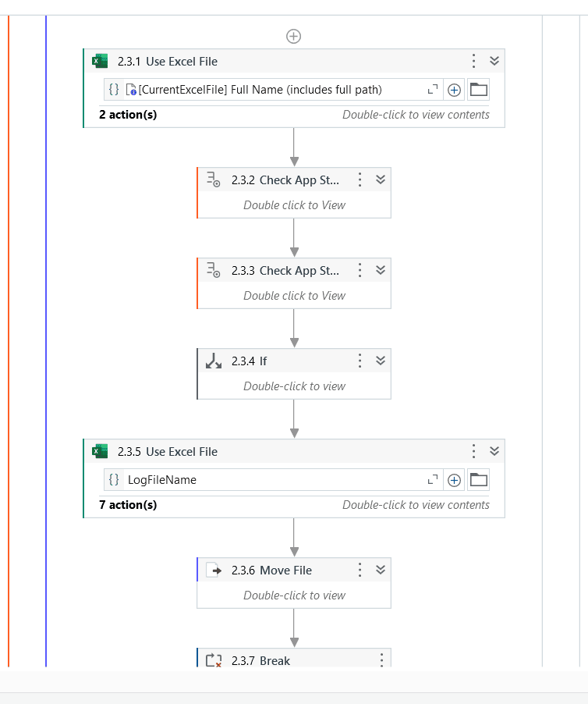Viewport: 588px width, 704px height.
Task: Click the add activity plus icon at top
Action: pyautogui.click(x=293, y=37)
